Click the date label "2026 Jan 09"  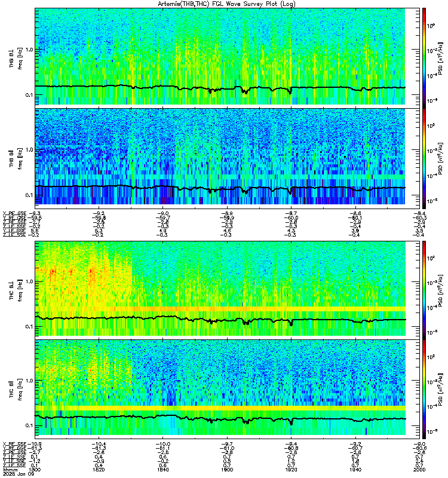coord(19,474)
